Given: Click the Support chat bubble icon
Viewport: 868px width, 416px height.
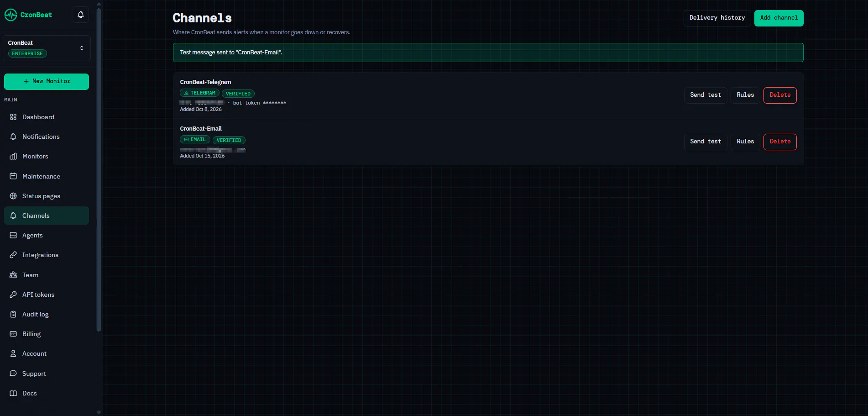Looking at the screenshot, I should 13,374.
